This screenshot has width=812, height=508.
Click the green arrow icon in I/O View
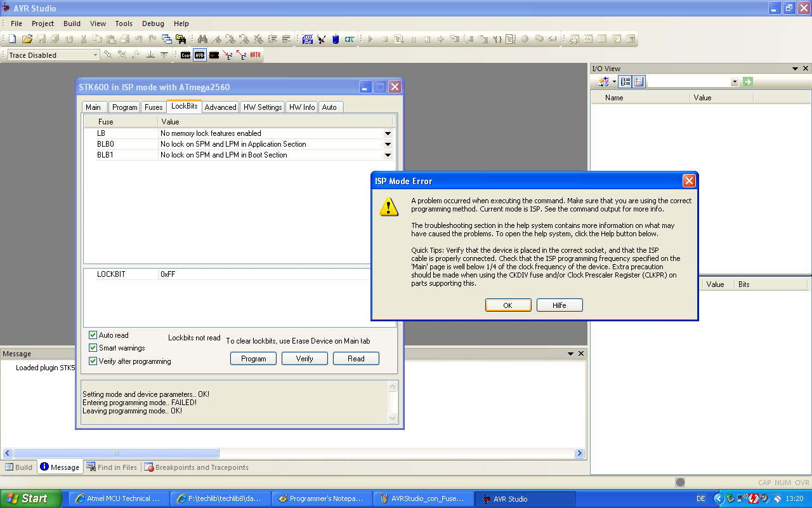(x=748, y=81)
